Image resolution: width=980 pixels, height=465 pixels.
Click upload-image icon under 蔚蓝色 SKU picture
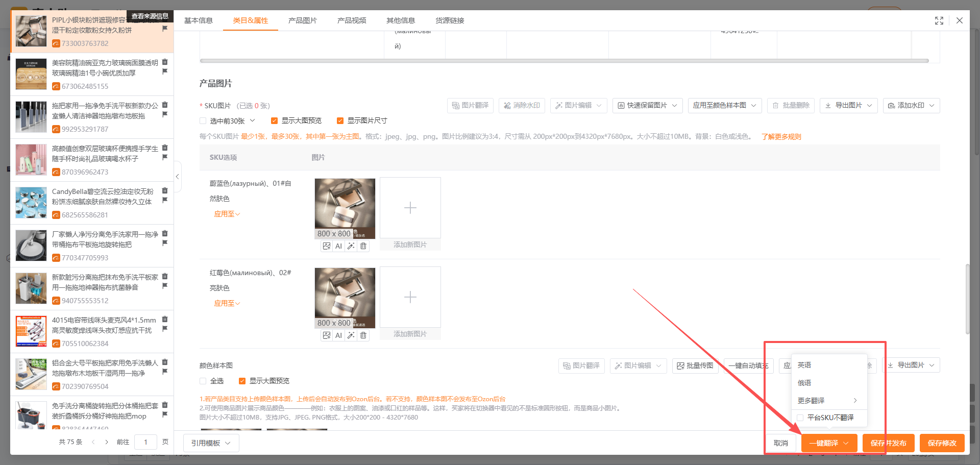(x=327, y=246)
